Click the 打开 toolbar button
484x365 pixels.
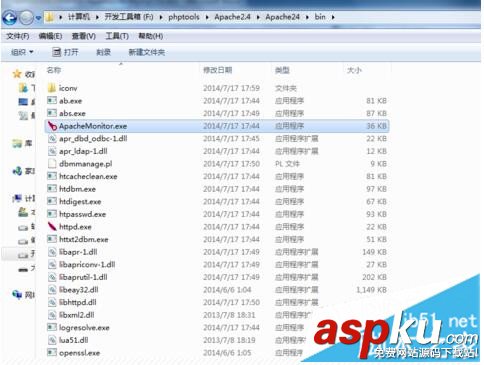(65, 52)
